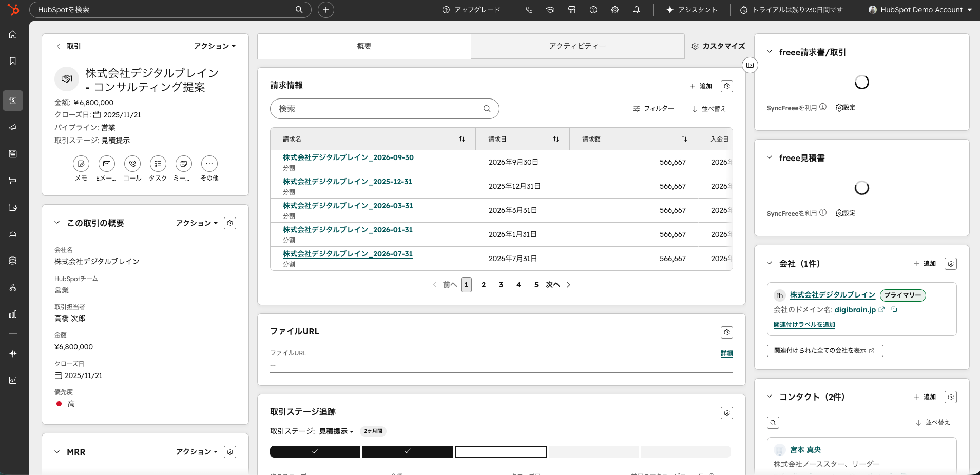The width and height of the screenshot is (980, 475).
Task: Open the CRM contacts sidebar icon
Action: (x=13, y=101)
